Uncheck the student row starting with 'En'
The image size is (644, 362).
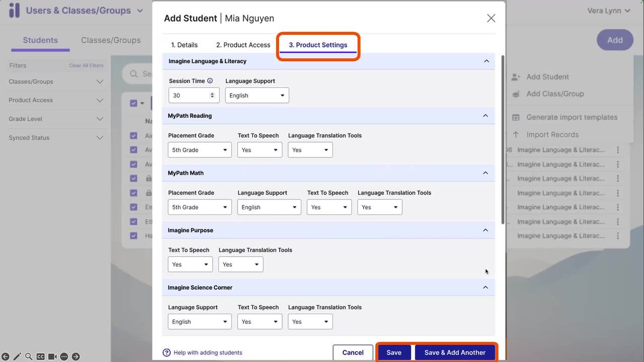click(133, 207)
